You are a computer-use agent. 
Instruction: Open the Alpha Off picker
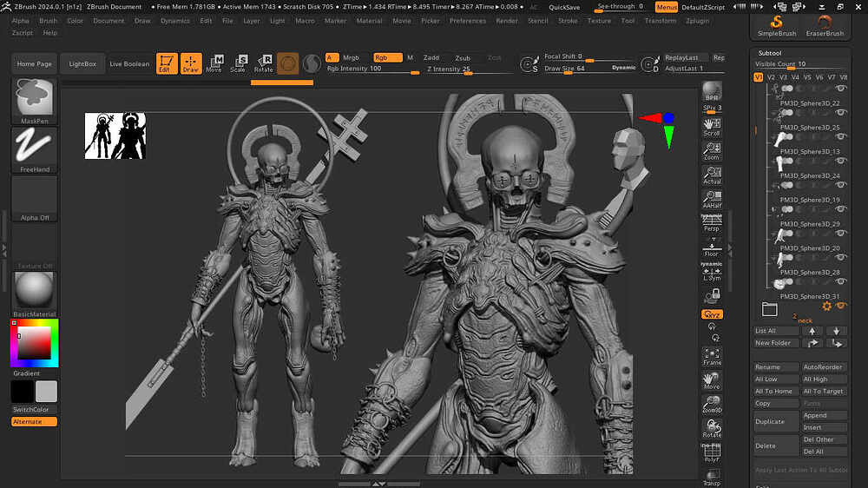point(35,198)
